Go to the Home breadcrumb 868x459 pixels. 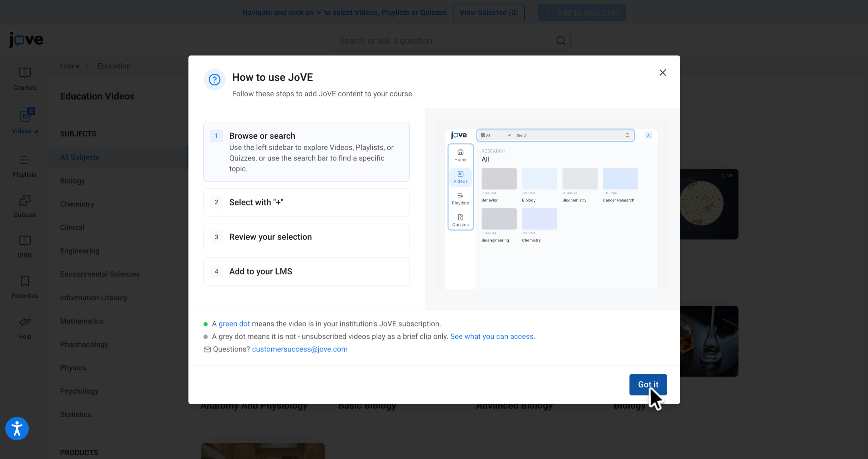point(70,66)
